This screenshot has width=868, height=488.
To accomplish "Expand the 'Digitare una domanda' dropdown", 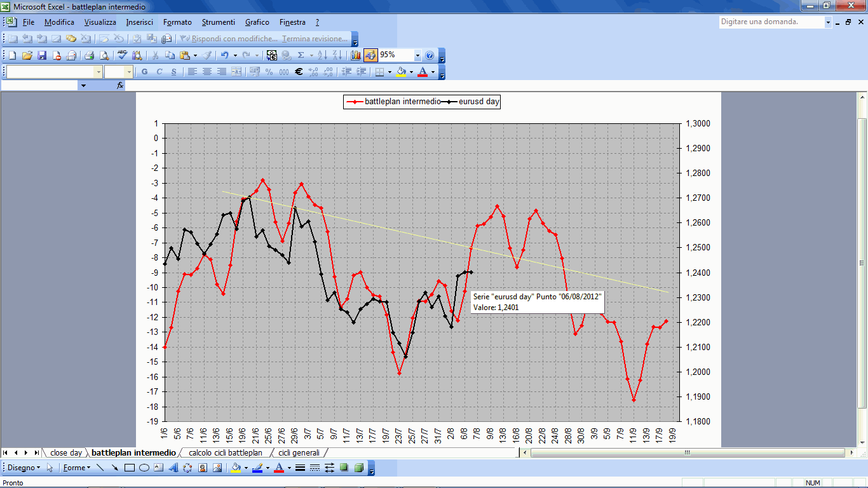I will pyautogui.click(x=829, y=22).
